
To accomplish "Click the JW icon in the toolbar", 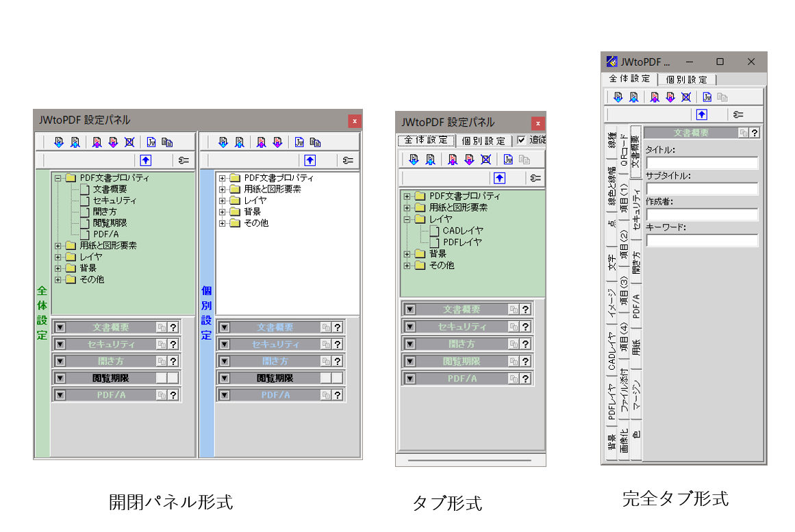I will [152, 142].
